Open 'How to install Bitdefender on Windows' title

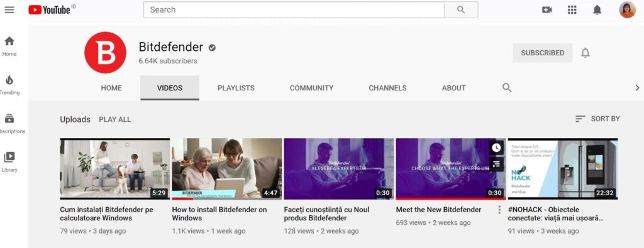click(x=219, y=214)
